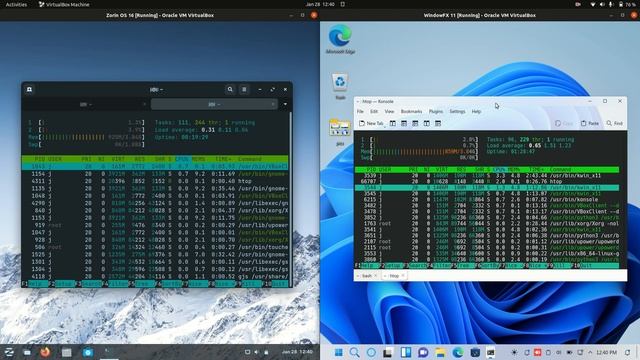The height and width of the screenshot is (360, 640).
Task: Switch to the htop tab in Konsole
Action: [394, 276]
